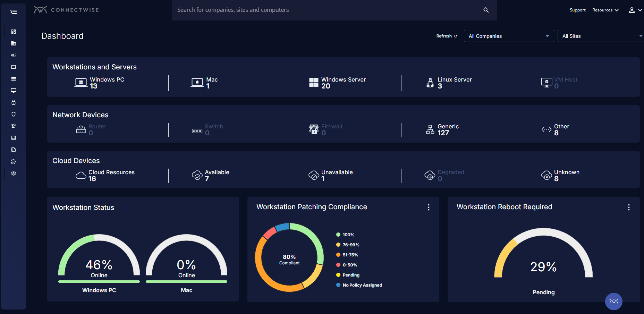Open the ConnectWise chat bubble button

point(614,301)
